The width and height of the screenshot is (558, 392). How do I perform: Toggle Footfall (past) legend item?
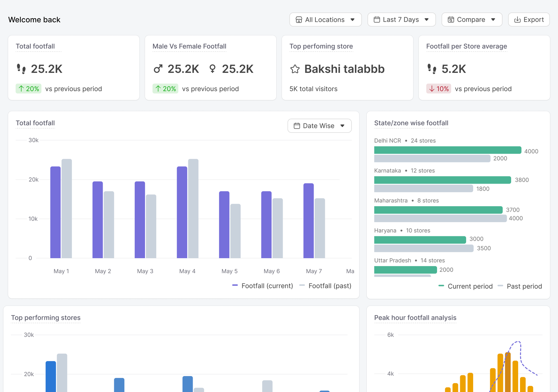[325, 286]
